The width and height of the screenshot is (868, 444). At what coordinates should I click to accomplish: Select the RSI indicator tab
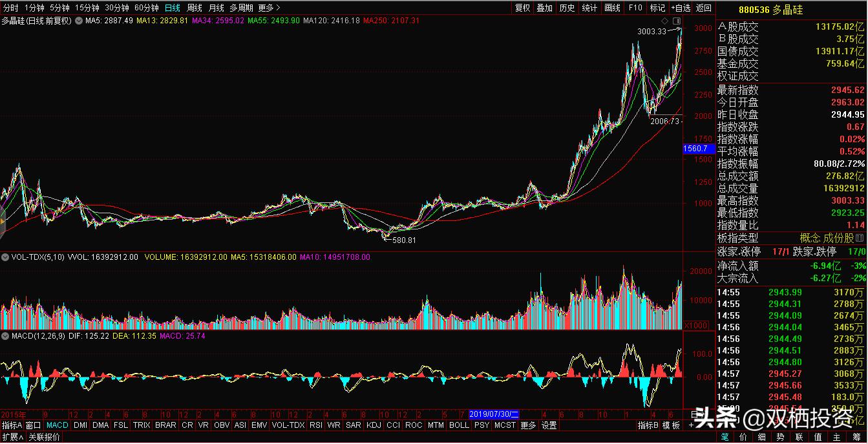(x=316, y=425)
